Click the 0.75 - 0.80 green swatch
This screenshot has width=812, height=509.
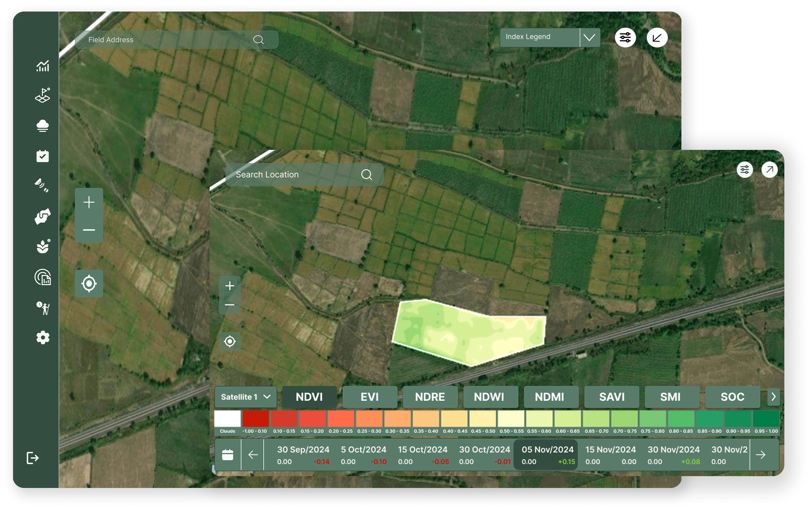653,418
